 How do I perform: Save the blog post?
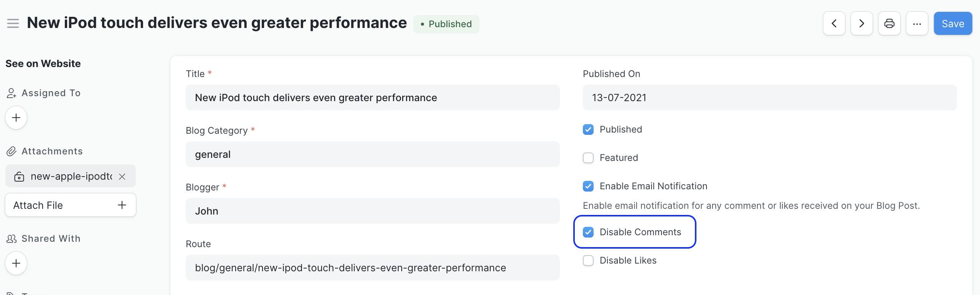coord(953,23)
